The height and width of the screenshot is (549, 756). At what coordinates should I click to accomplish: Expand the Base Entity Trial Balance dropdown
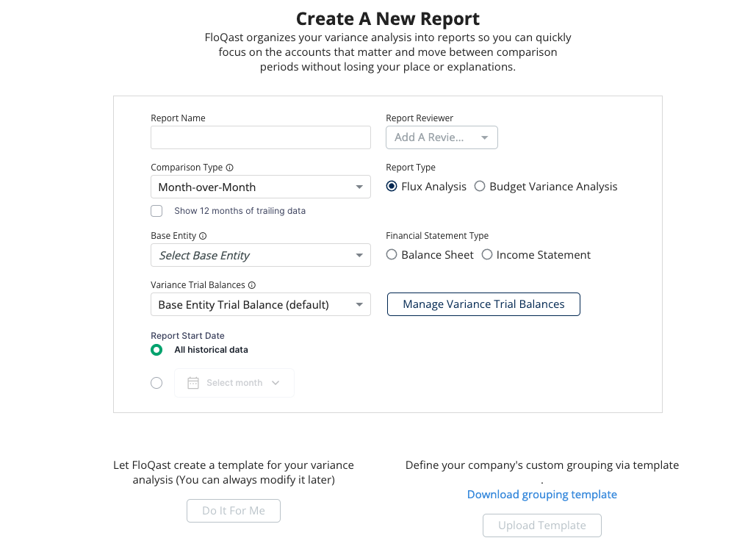[261, 304]
